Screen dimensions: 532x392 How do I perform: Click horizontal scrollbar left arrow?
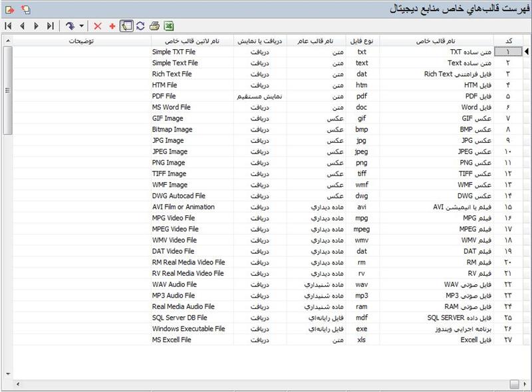18,384
